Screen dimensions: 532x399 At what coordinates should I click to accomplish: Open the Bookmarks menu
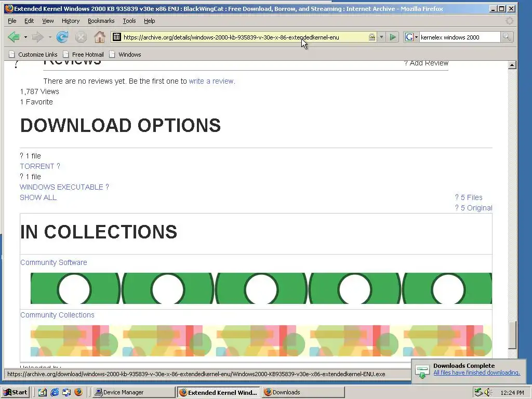point(101,21)
